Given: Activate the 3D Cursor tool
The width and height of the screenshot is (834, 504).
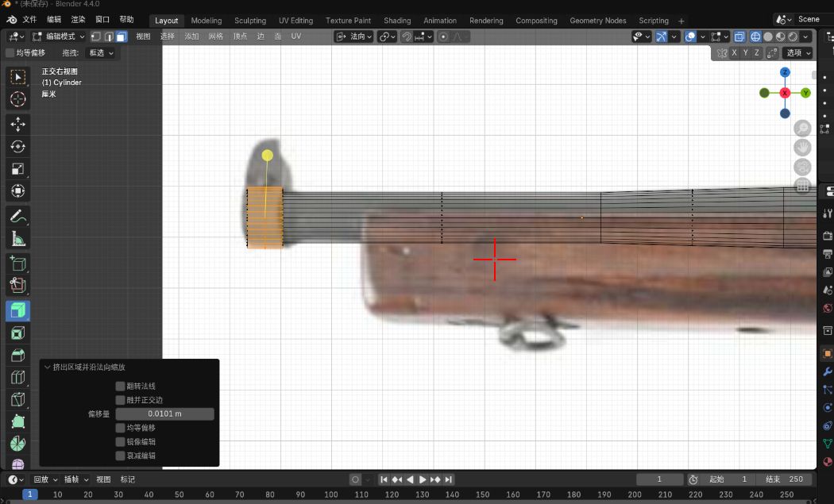Looking at the screenshot, I should [x=17, y=99].
